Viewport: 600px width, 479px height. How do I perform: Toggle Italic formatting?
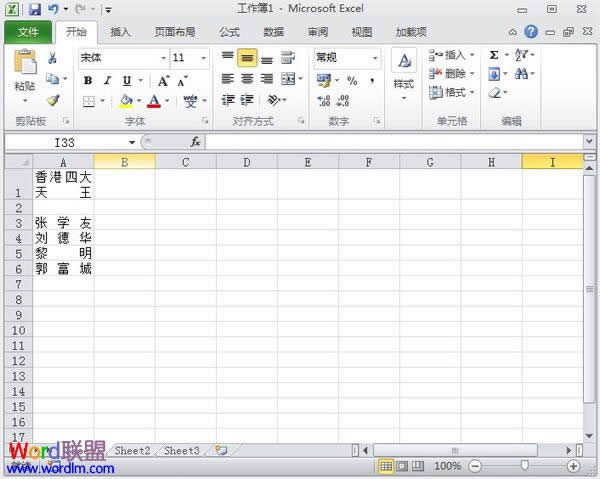click(108, 81)
